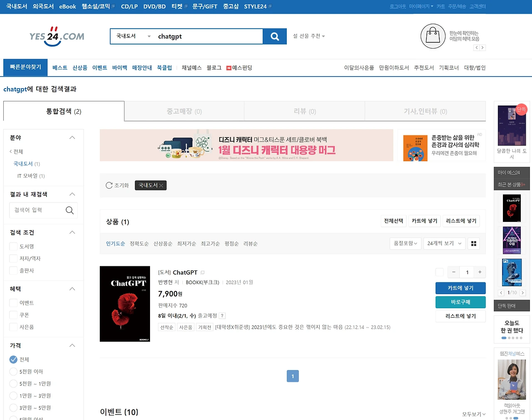Enable the 쿠폰 benefit filter
Screen dimensions: 532x420
13,315
